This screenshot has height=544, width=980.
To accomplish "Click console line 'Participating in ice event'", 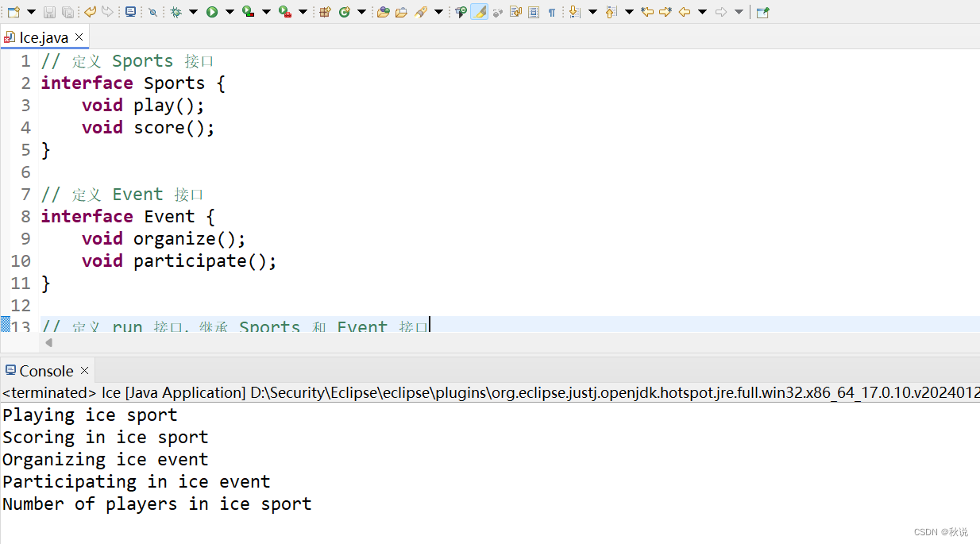I will click(x=137, y=482).
